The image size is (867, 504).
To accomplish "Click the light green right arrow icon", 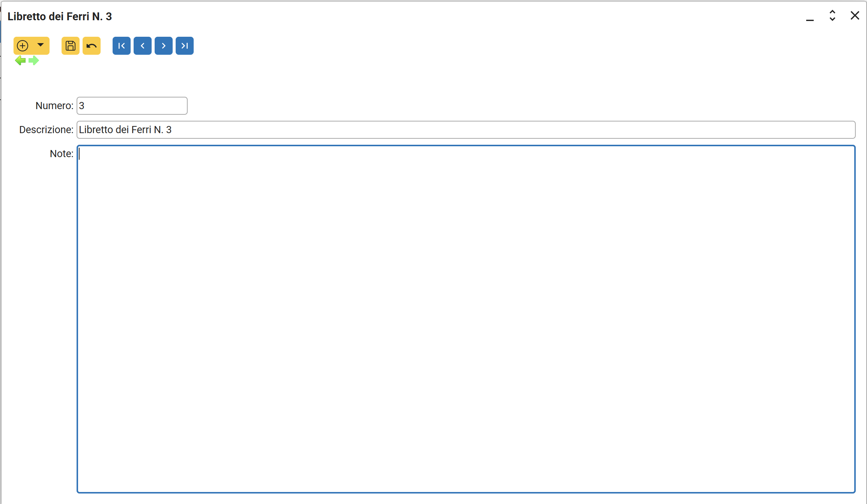I will coord(34,60).
